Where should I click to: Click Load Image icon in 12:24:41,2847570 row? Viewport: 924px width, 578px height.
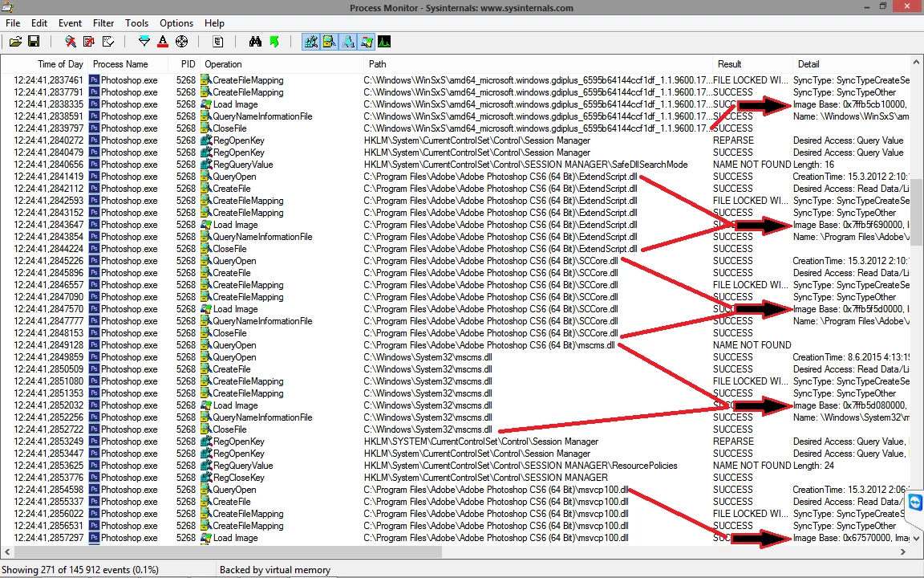coord(205,309)
